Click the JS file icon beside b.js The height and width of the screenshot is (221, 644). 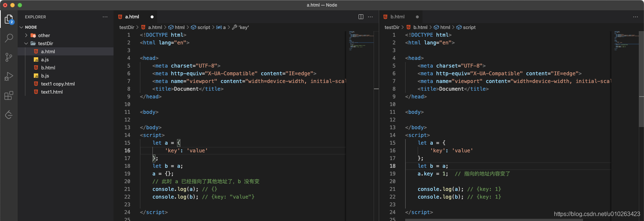tap(36, 76)
